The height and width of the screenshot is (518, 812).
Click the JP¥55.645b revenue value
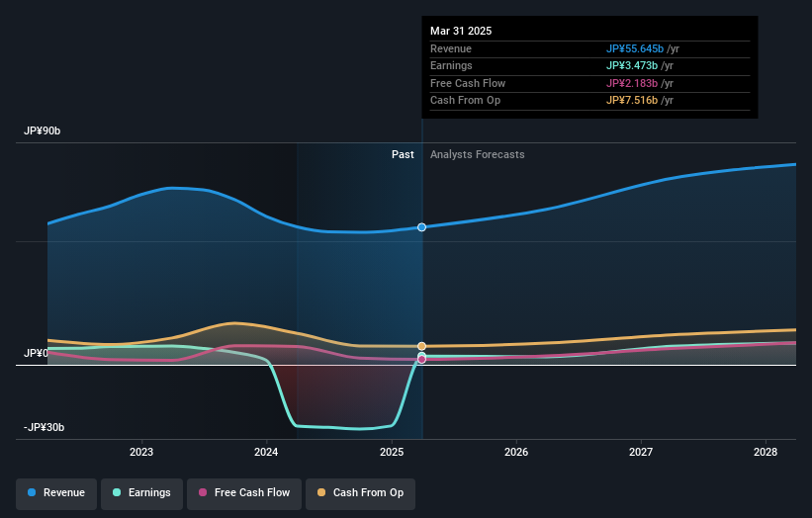click(635, 48)
